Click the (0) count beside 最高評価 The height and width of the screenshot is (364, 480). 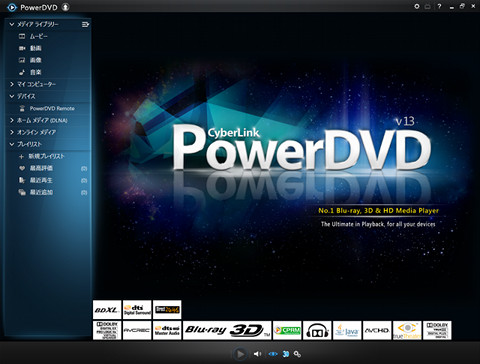[x=84, y=169]
